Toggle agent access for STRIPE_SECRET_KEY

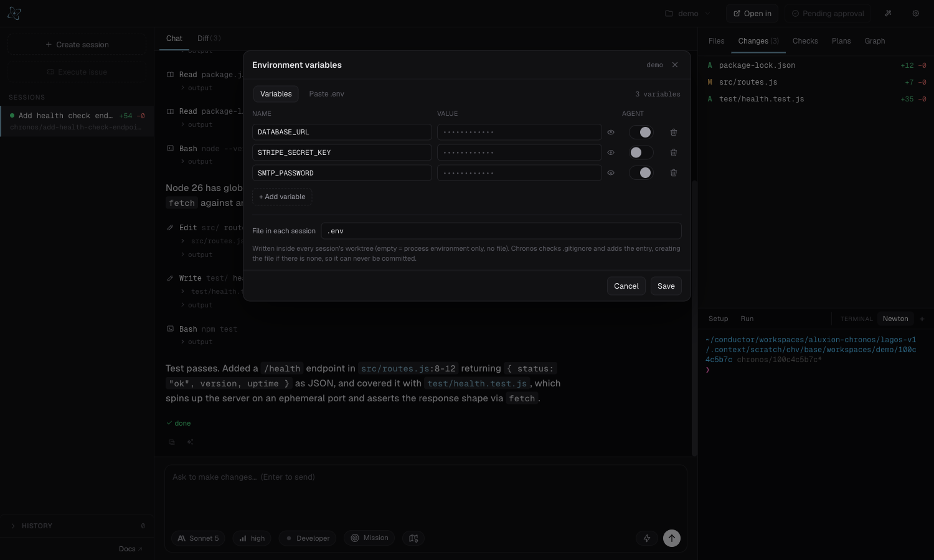641,152
